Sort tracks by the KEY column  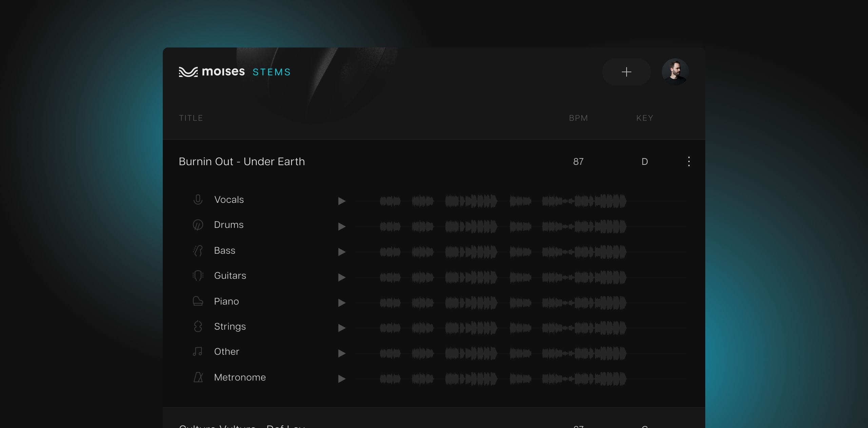645,118
